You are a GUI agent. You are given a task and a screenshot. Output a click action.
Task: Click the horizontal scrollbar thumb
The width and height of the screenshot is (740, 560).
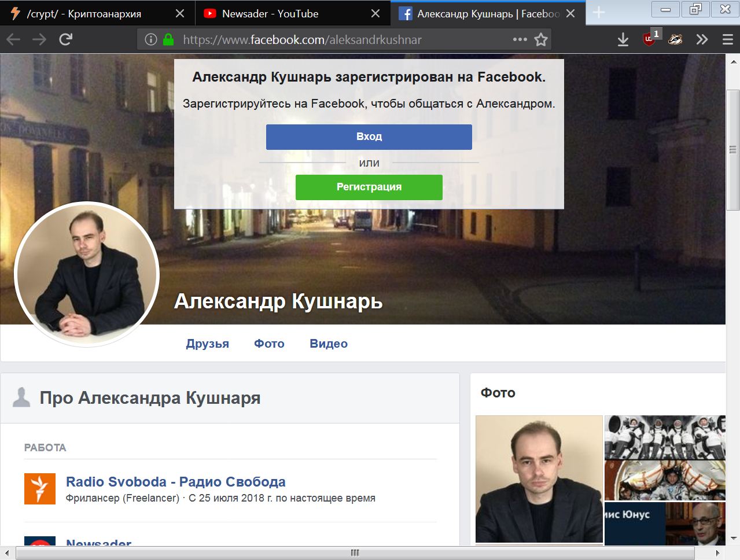pos(355,553)
